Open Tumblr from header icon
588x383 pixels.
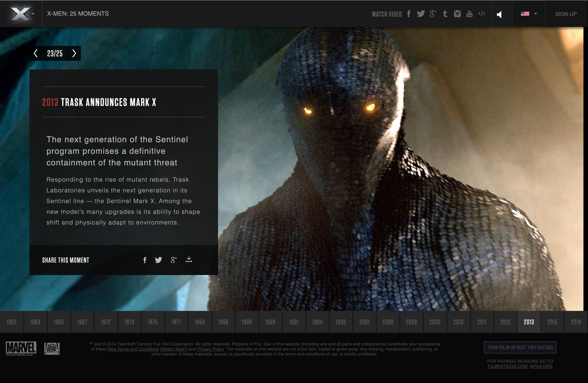click(445, 14)
